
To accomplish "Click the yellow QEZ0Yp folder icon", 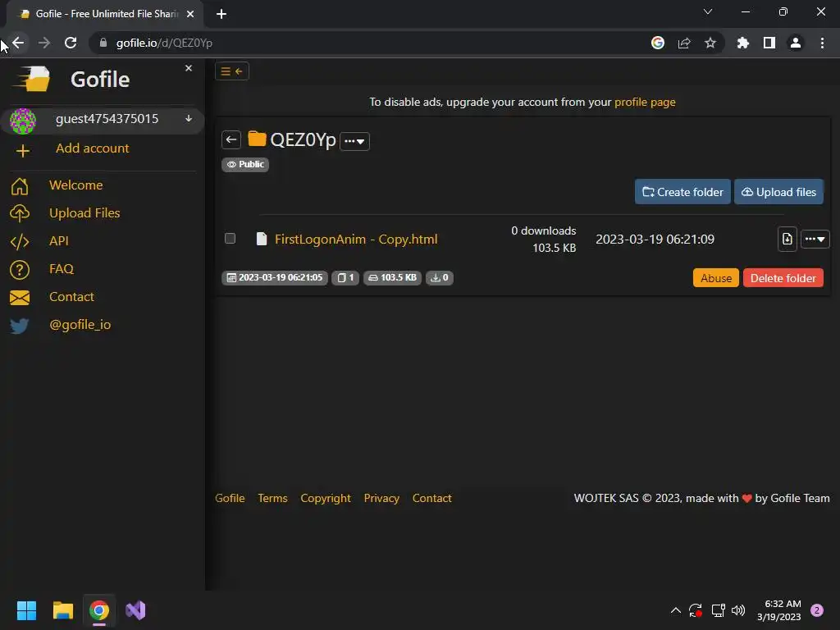I will [x=257, y=139].
